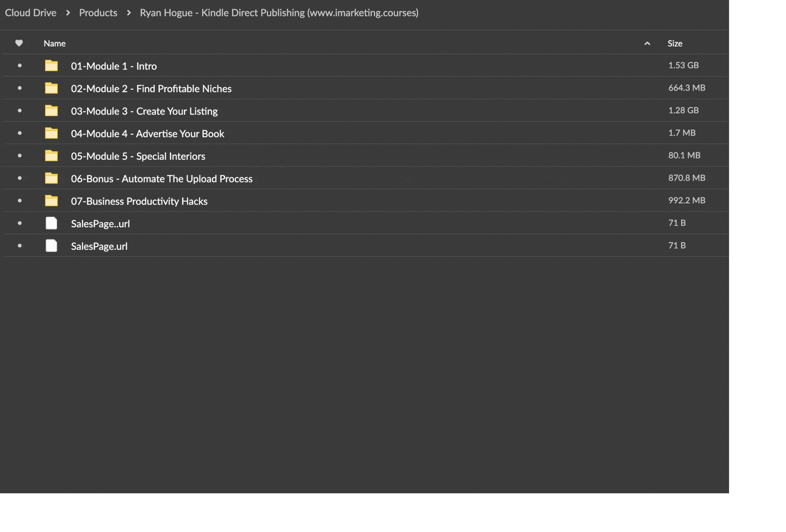Open folder icon for 02-Module 2 - Find Profitable Niches
The image size is (786, 532).
coord(51,88)
